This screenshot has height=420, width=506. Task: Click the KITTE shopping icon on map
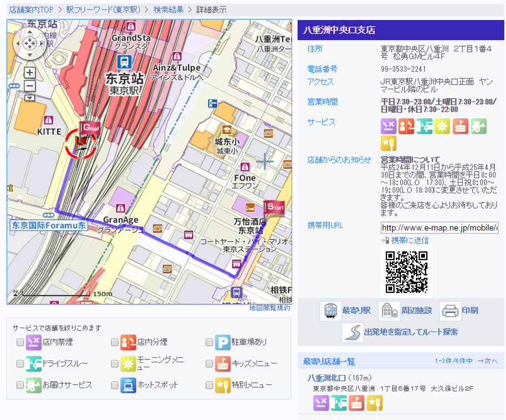[48, 121]
